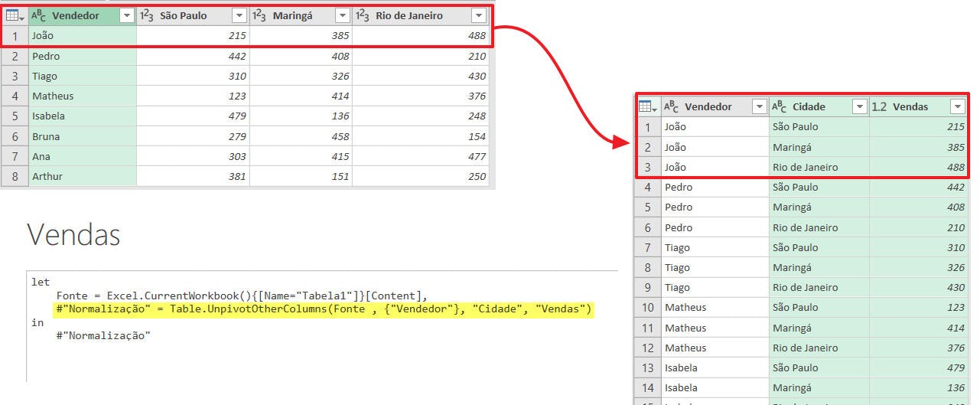Click the Fonte = Excel.CurrentWorkbook code line

[x=242, y=296]
